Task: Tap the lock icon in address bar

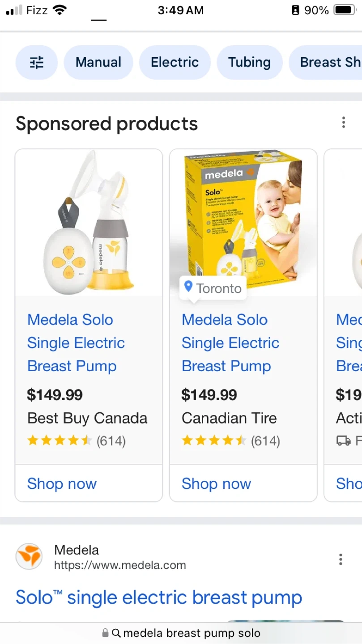Action: pos(105,633)
